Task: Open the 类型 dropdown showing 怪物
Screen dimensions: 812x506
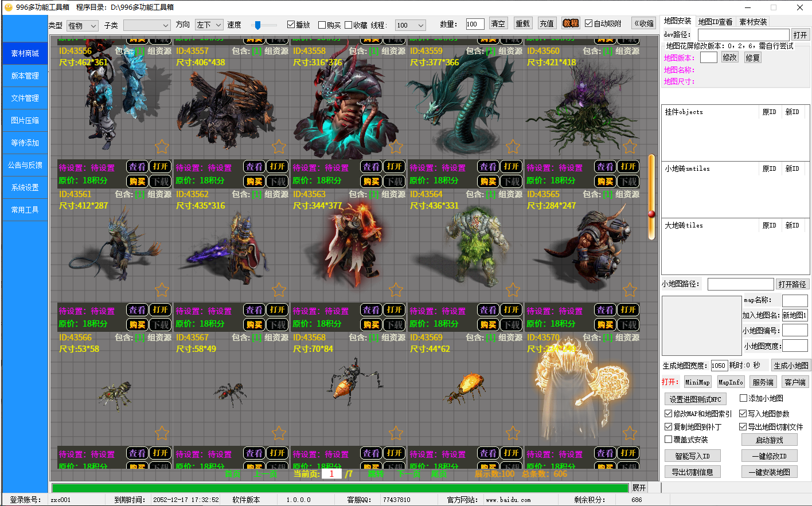Action: point(82,25)
